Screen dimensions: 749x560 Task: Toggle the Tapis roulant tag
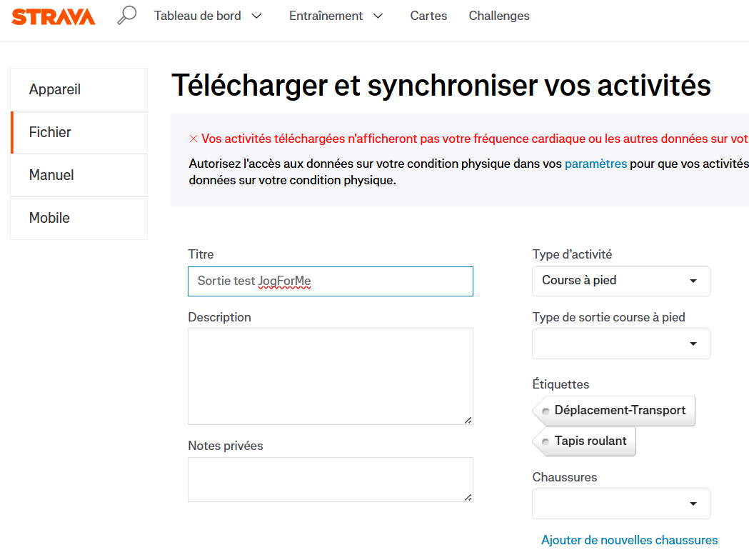584,441
